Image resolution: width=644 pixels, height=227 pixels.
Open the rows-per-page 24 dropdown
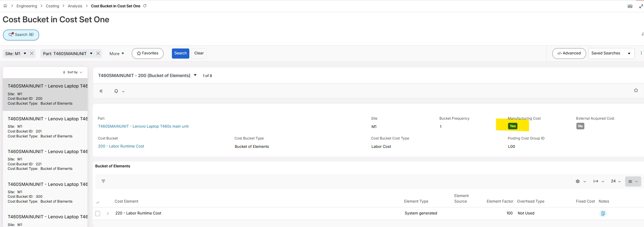click(616, 181)
